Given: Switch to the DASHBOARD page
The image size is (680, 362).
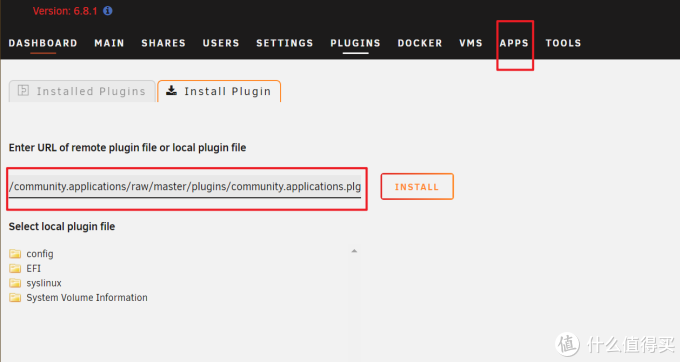Looking at the screenshot, I should click(x=43, y=43).
